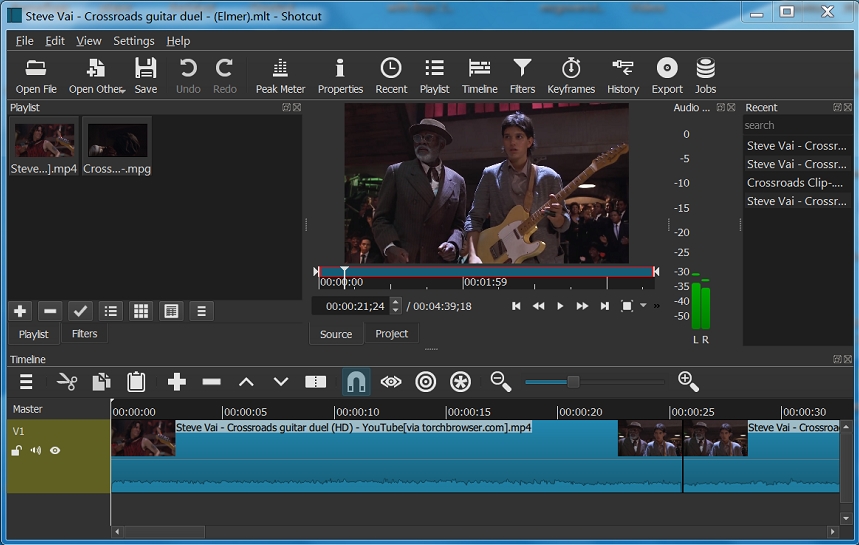Open the Settings menu
The image size is (859, 545).
tap(133, 41)
